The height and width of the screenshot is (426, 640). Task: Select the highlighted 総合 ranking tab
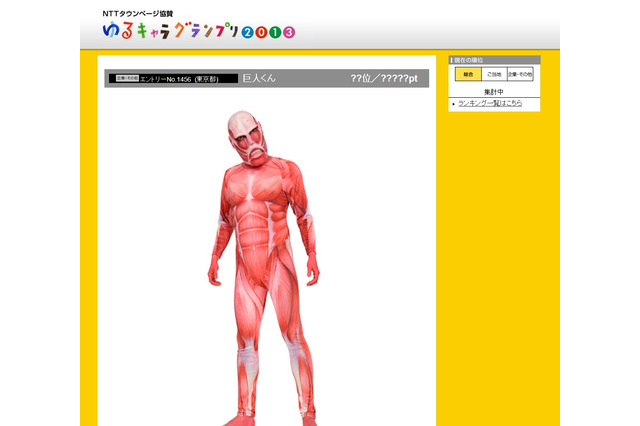(x=467, y=74)
